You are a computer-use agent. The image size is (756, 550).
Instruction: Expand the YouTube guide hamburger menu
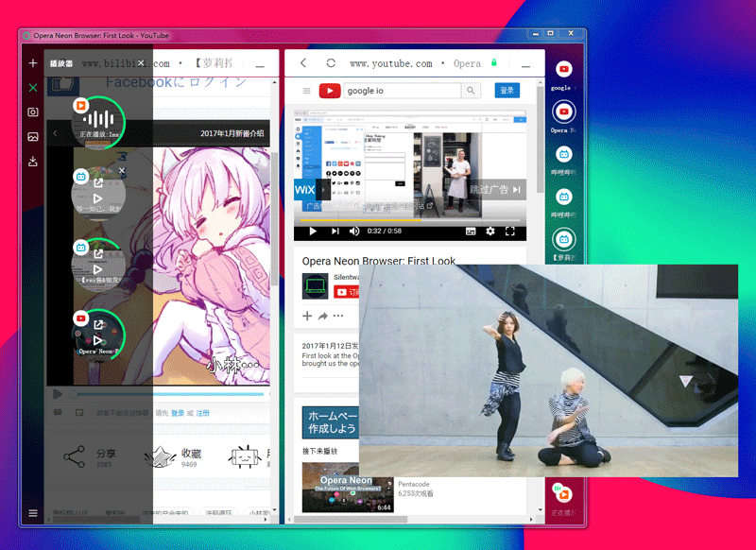tap(306, 91)
